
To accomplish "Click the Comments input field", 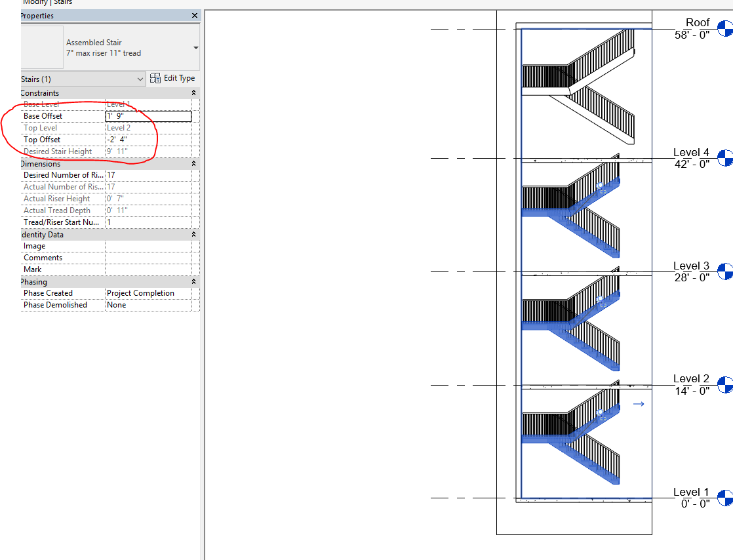I will (x=148, y=257).
